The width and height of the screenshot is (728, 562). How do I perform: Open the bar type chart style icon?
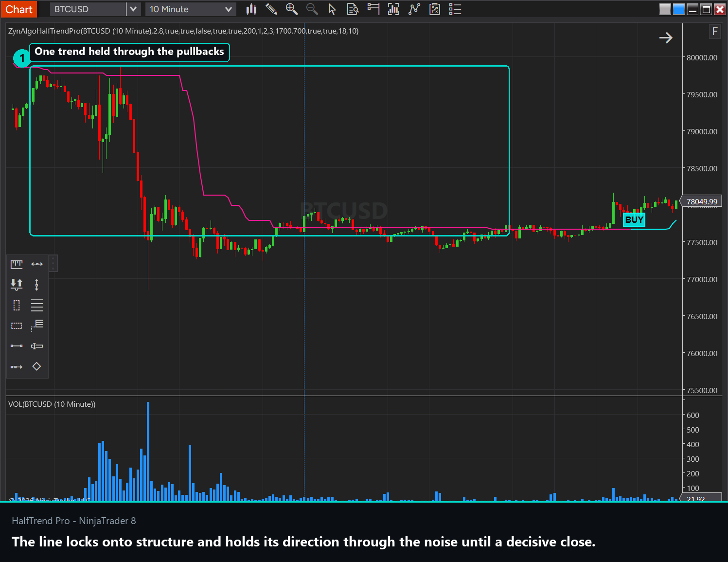[251, 9]
